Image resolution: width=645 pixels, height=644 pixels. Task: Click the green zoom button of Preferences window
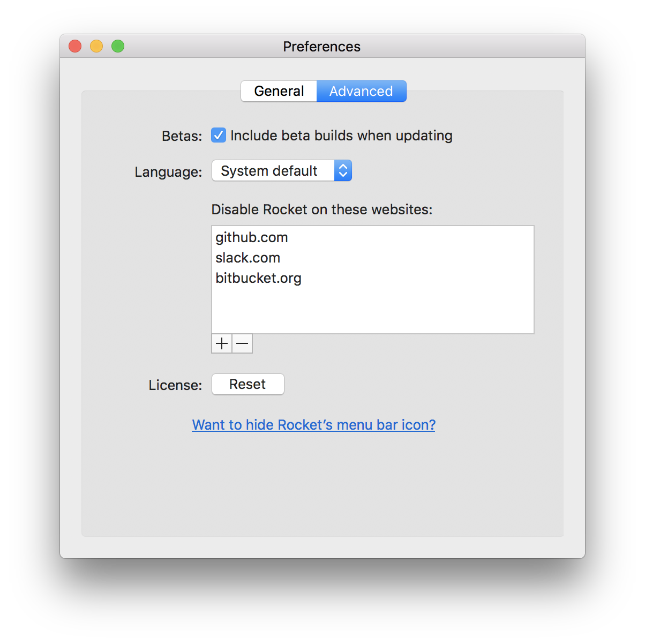117,46
